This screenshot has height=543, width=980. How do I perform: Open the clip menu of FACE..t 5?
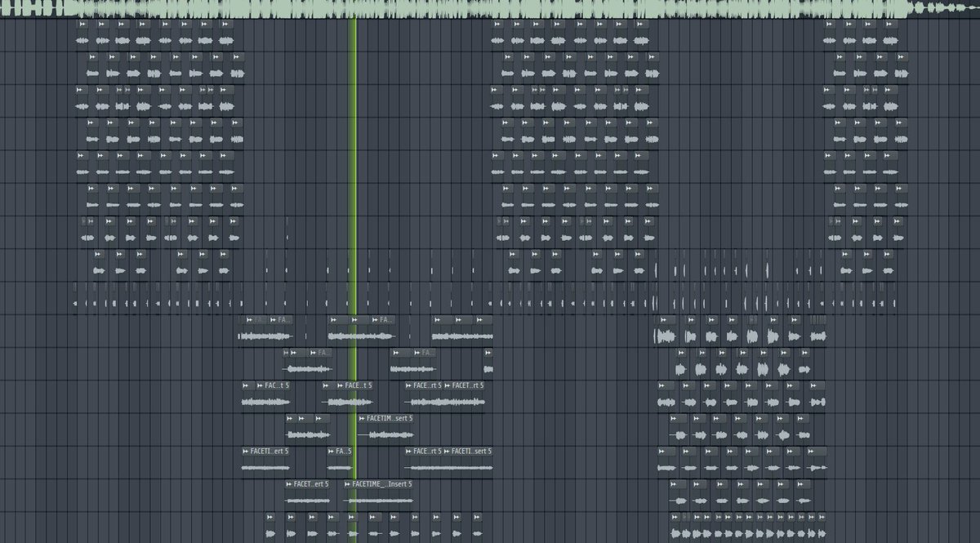[339, 385]
